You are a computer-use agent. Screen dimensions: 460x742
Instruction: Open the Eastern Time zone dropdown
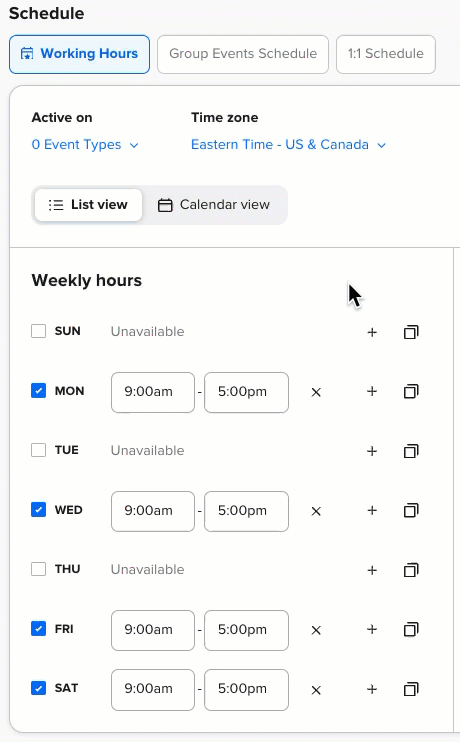click(288, 145)
